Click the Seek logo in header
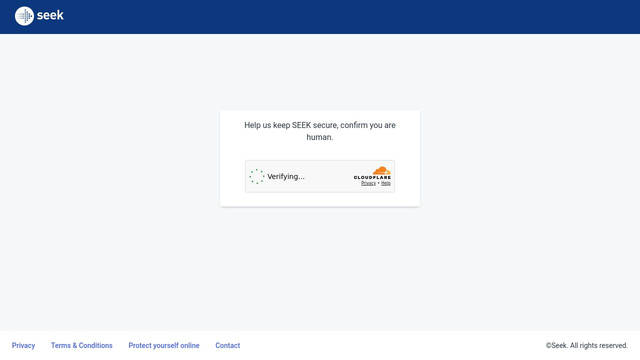The width and height of the screenshot is (640, 360). 39,16
